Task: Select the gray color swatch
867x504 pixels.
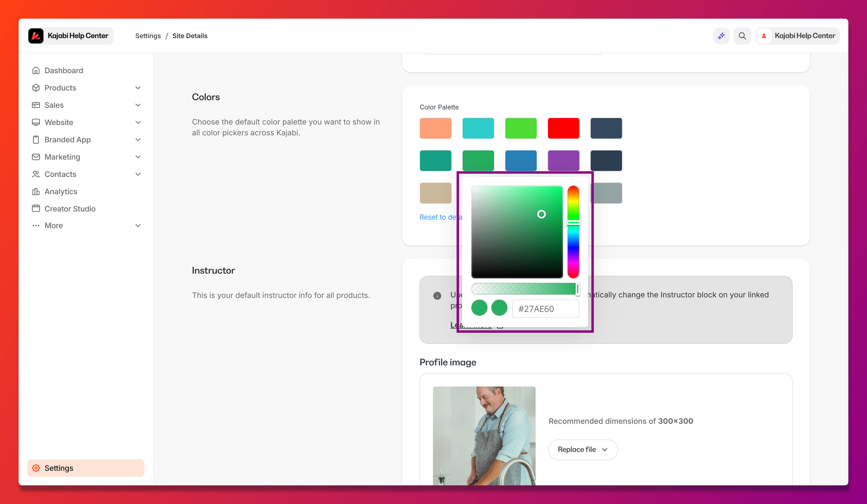Action: point(608,193)
